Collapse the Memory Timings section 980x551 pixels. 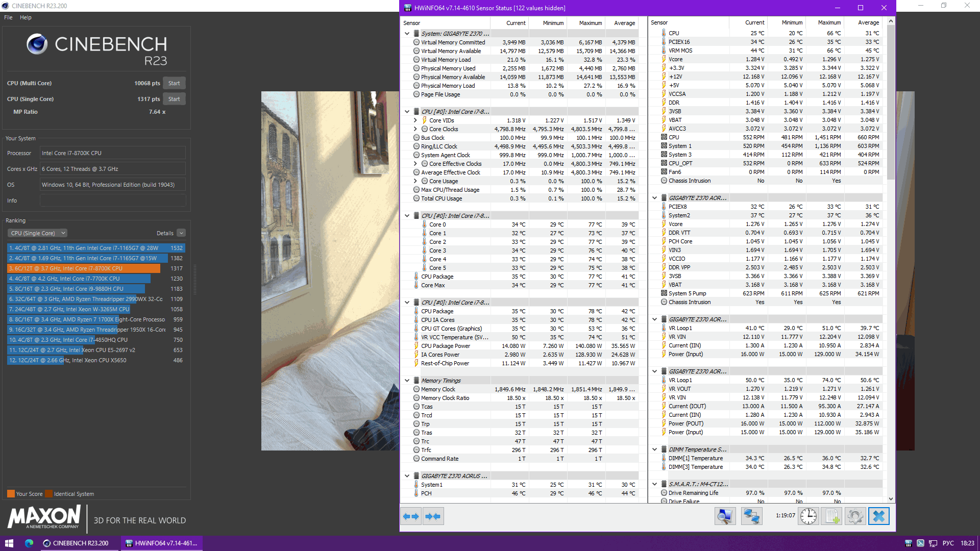(407, 381)
